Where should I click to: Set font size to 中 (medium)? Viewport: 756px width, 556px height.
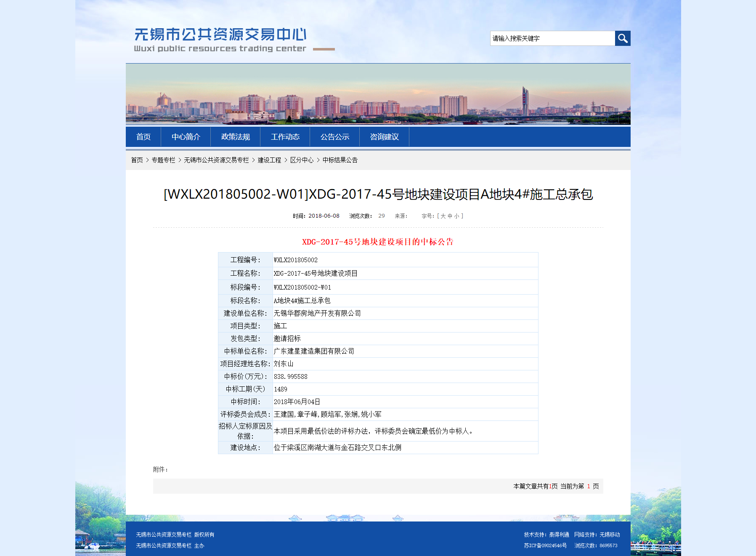point(450,216)
